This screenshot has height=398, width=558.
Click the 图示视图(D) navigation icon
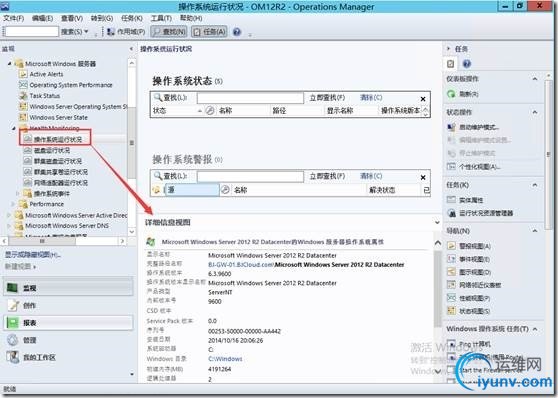pyautogui.click(x=451, y=272)
